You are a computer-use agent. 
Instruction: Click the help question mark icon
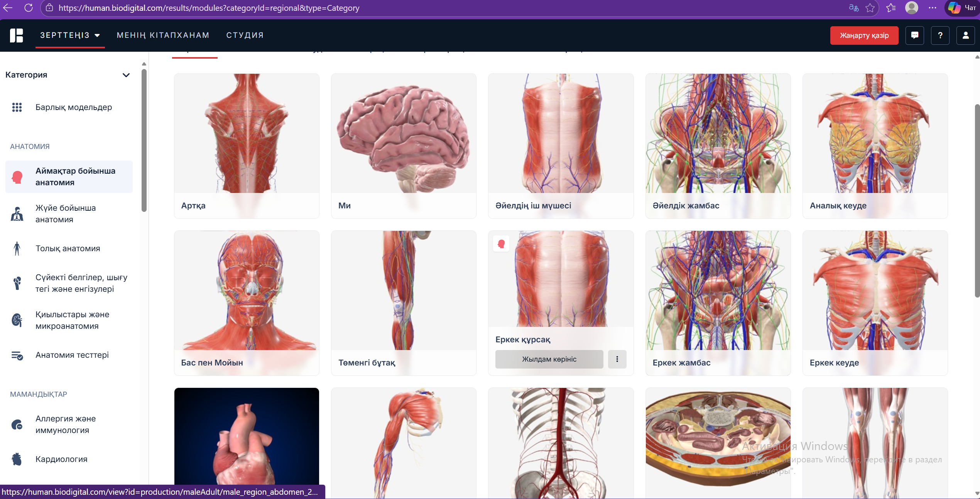(940, 36)
